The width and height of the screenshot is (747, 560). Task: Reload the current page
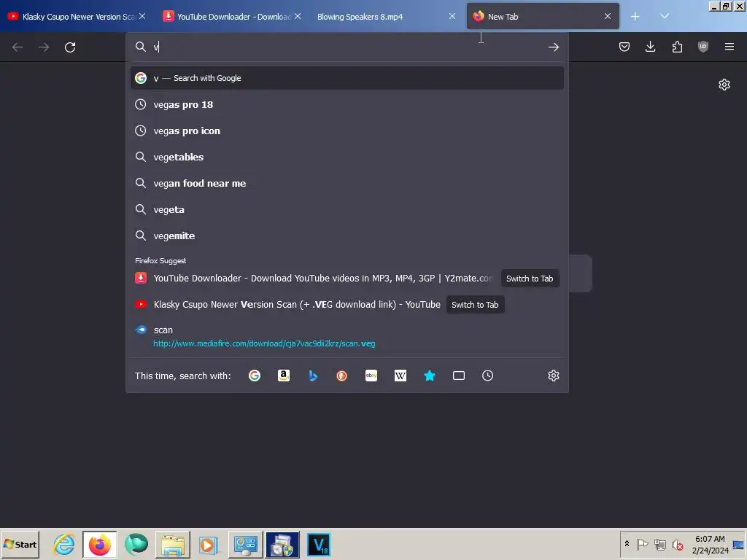click(x=70, y=47)
